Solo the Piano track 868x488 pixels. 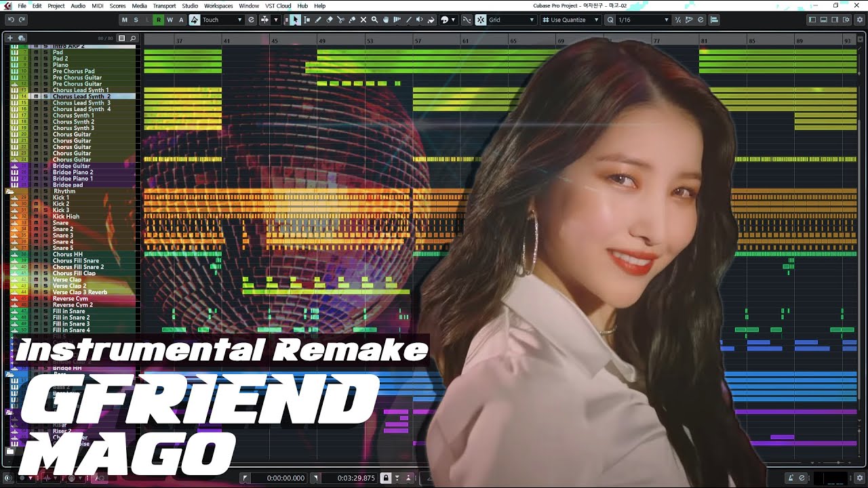point(45,65)
